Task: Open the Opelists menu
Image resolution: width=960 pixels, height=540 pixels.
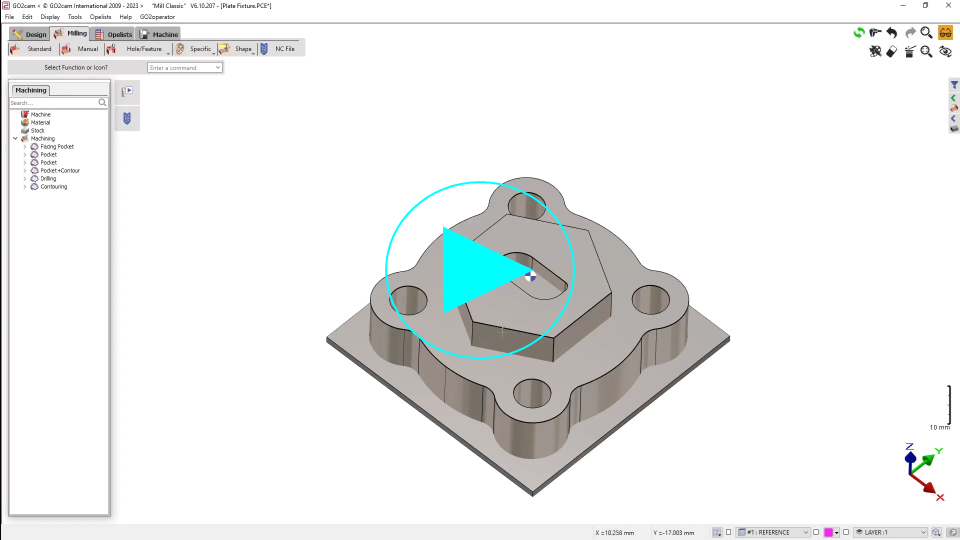Action: pyautogui.click(x=101, y=17)
